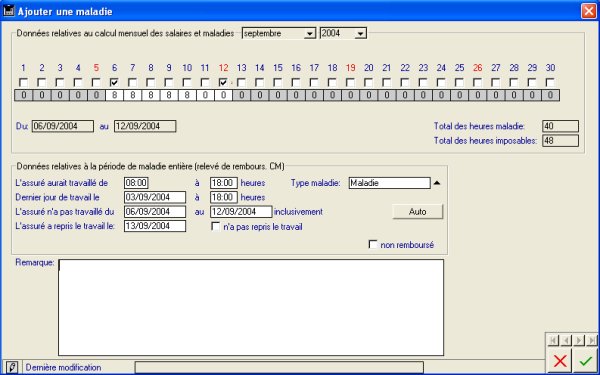Check the box under day 19
600x375 pixels.
click(x=350, y=82)
